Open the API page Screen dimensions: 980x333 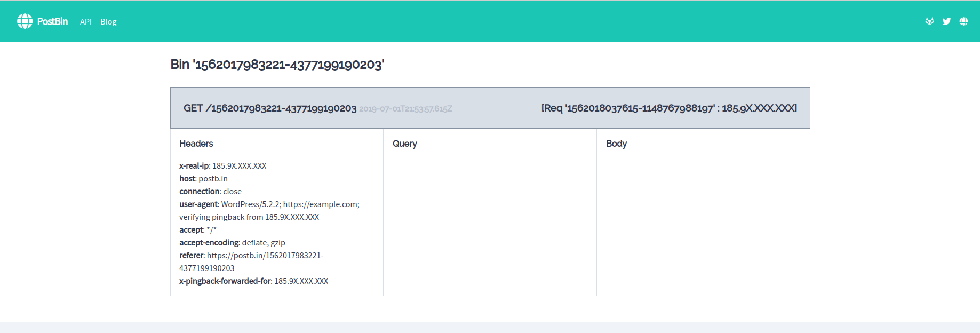[x=86, y=22]
